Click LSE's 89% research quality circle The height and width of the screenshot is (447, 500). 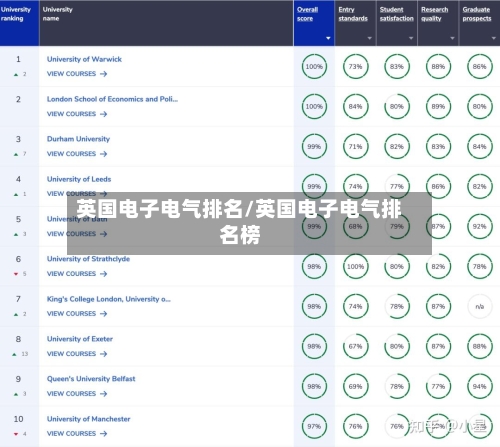tap(438, 107)
